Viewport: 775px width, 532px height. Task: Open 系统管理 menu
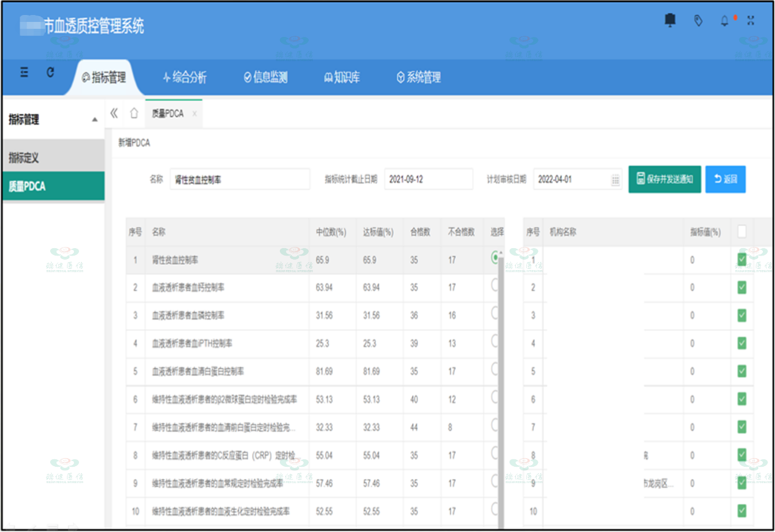(419, 78)
